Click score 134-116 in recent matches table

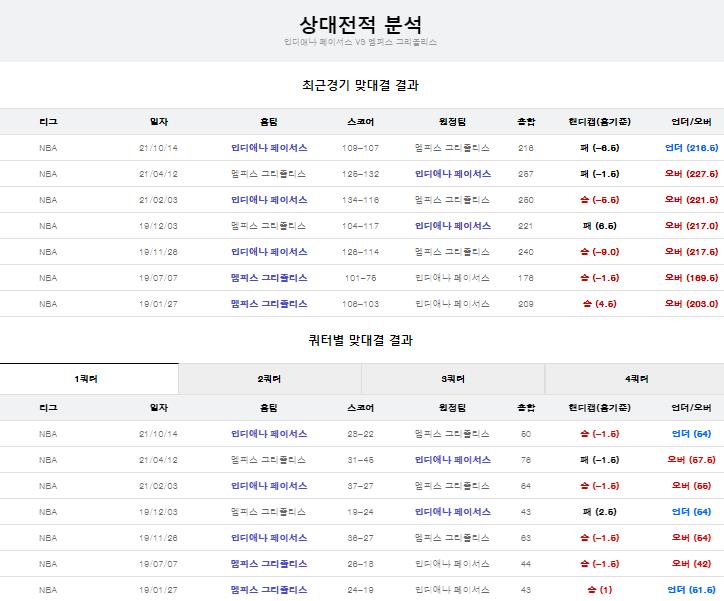pos(360,200)
